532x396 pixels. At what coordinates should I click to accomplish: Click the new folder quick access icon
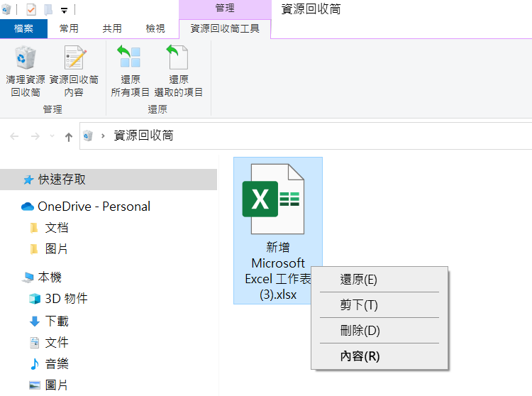pyautogui.click(x=48, y=10)
